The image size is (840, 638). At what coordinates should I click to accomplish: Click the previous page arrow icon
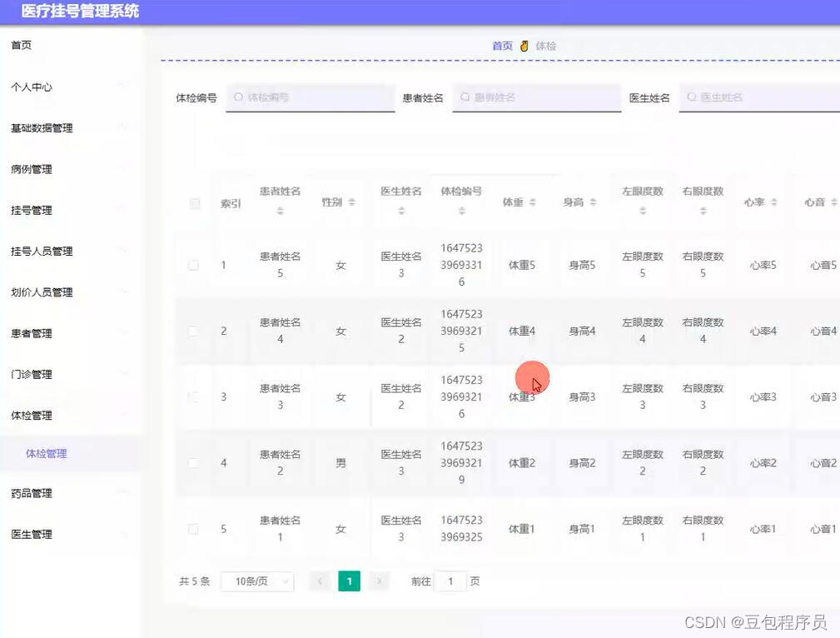tap(320, 581)
